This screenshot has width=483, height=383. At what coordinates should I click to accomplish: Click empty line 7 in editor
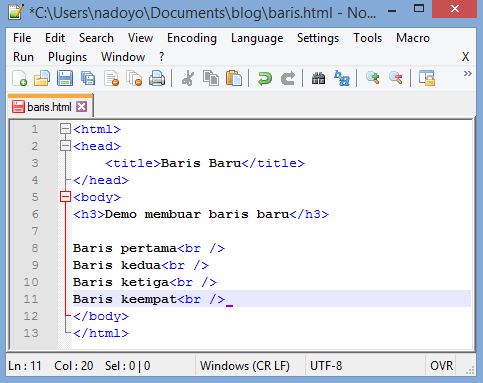(272, 231)
